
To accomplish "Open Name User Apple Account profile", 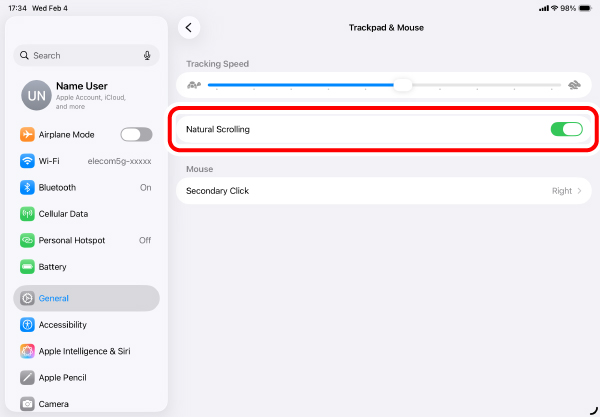I will click(x=86, y=95).
